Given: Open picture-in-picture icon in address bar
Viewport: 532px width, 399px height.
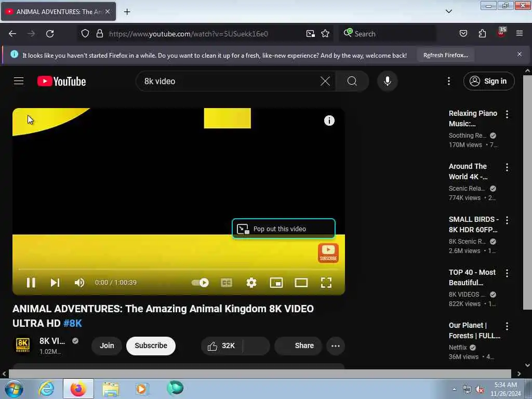Looking at the screenshot, I should point(311,34).
